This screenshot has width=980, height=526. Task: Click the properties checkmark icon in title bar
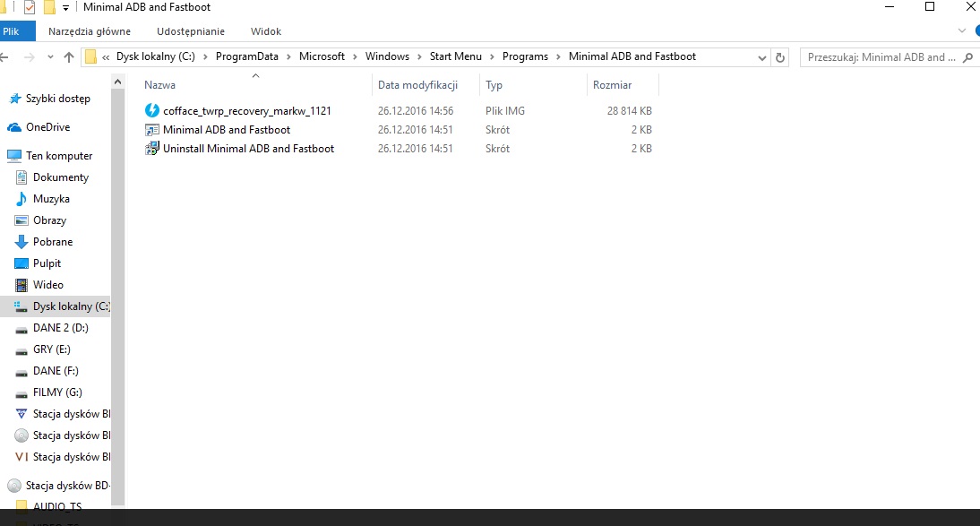click(x=30, y=7)
